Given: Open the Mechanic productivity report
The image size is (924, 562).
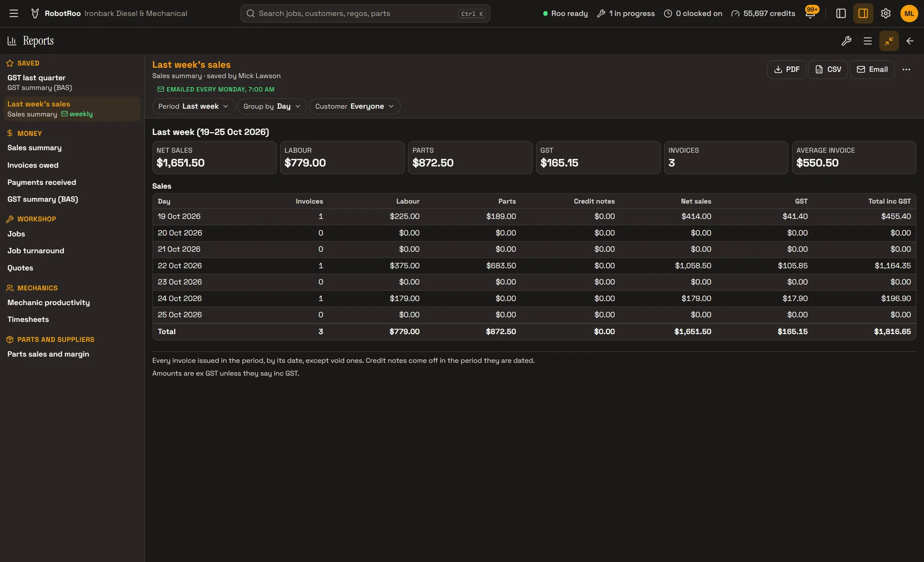Looking at the screenshot, I should [x=49, y=302].
